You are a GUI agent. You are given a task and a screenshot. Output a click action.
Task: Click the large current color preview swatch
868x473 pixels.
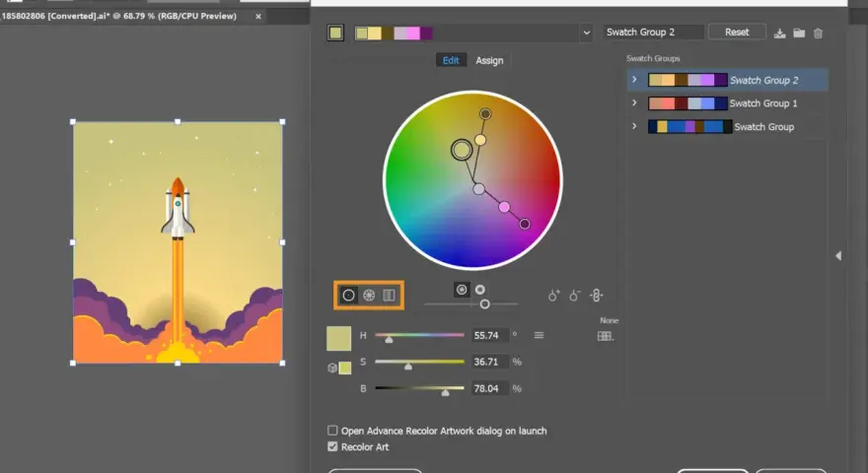pos(338,339)
